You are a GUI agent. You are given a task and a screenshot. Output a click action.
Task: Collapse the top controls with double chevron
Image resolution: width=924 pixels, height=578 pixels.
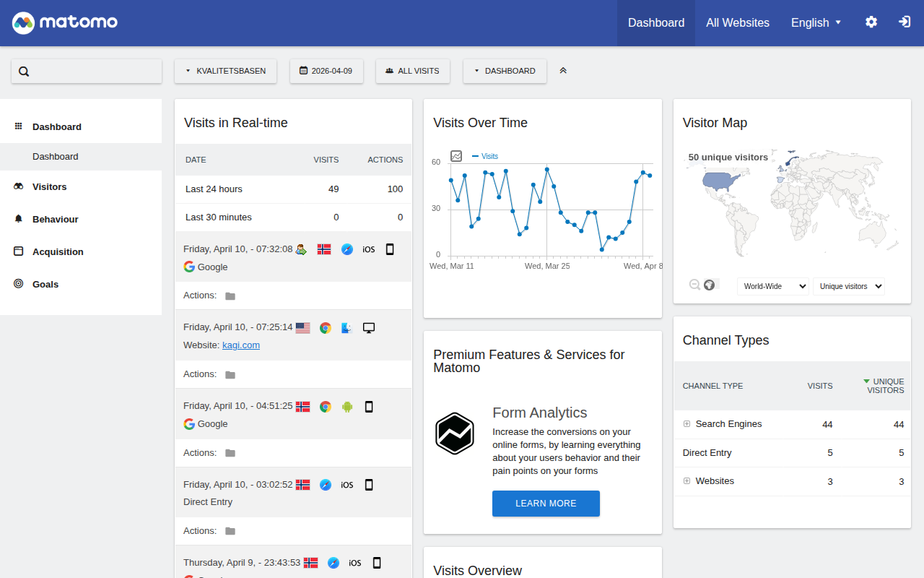(563, 71)
